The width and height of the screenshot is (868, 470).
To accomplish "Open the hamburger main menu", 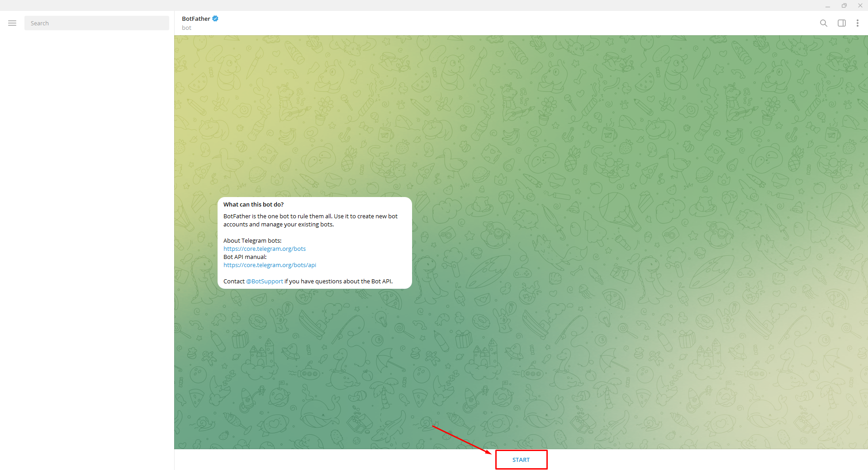I will tap(12, 23).
